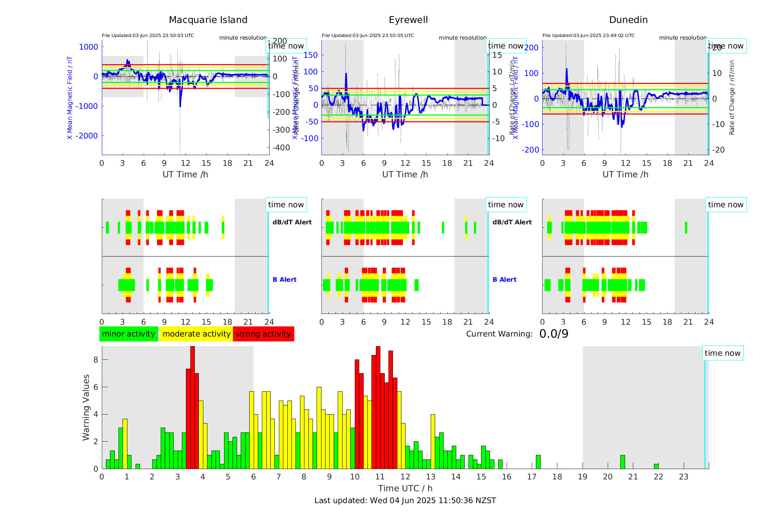Click the 'Current Warning: 0.0/9' readout
The width and height of the screenshot is (784, 532).
click(x=517, y=334)
